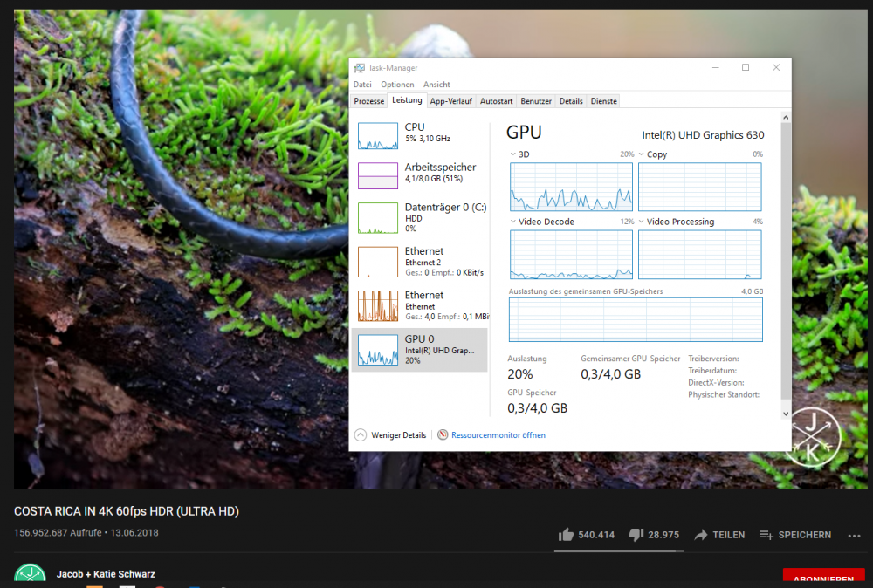Image resolution: width=873 pixels, height=588 pixels.
Task: Open the Details tab
Action: (x=571, y=101)
